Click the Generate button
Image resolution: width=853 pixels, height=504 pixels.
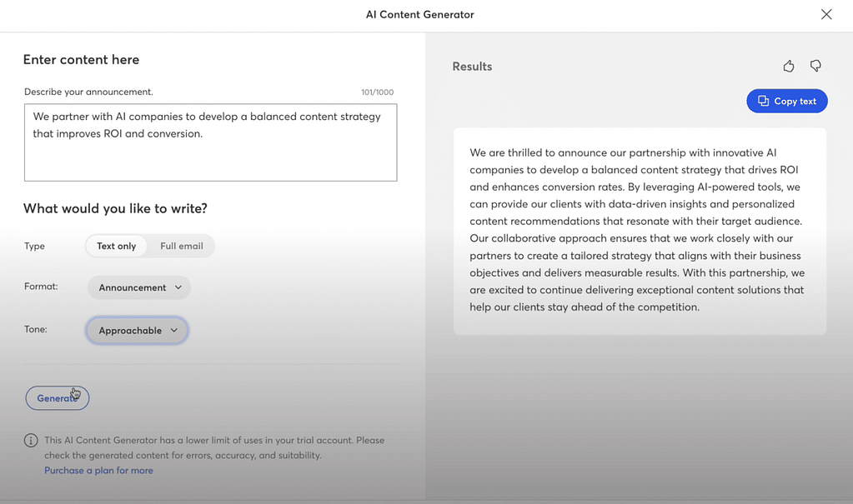[58, 398]
